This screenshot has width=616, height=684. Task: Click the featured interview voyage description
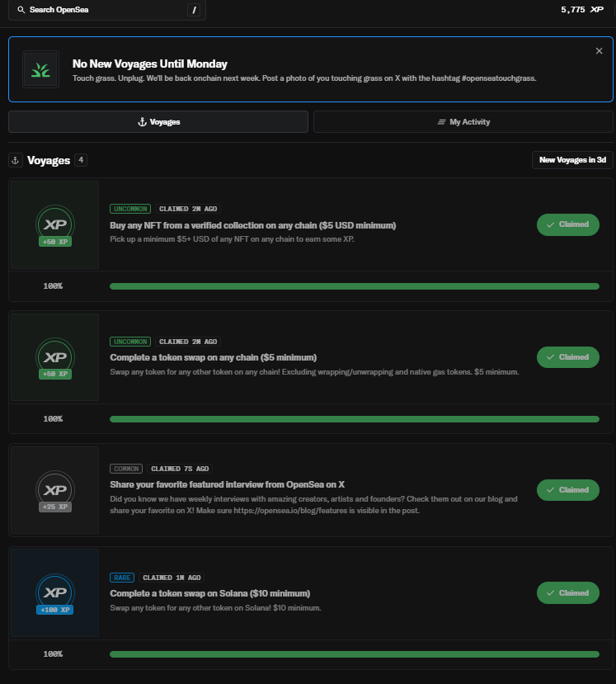[x=313, y=505]
